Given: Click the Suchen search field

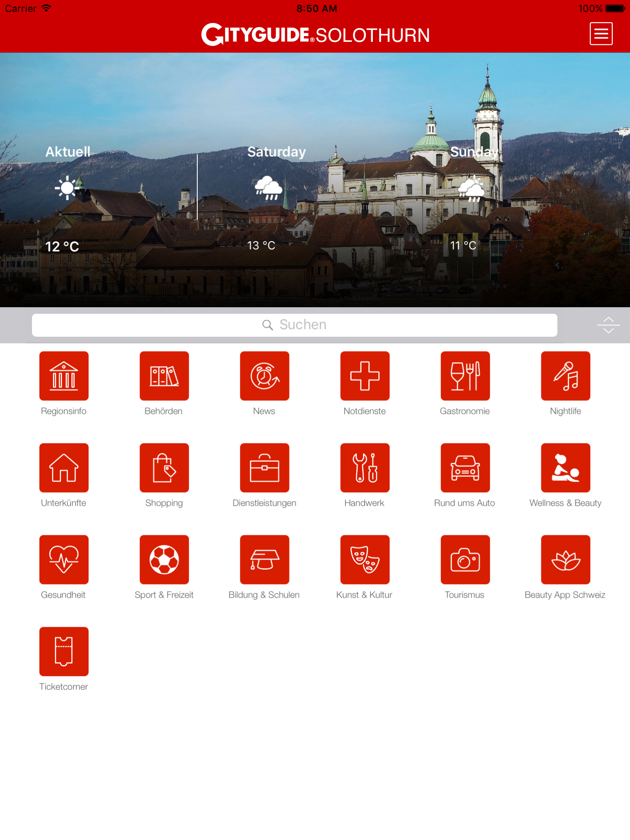Looking at the screenshot, I should (294, 325).
